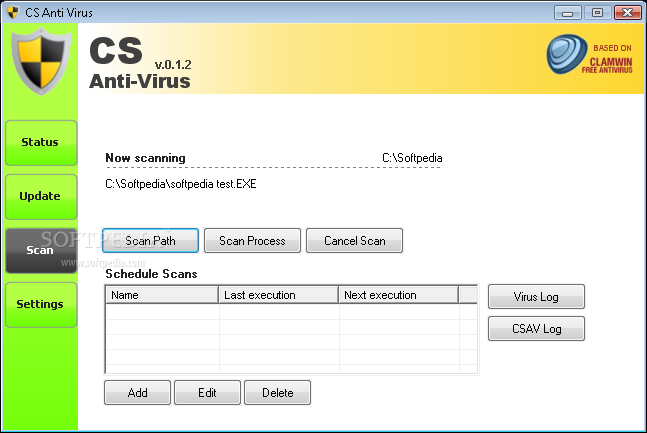Open the Virus Log

point(536,296)
